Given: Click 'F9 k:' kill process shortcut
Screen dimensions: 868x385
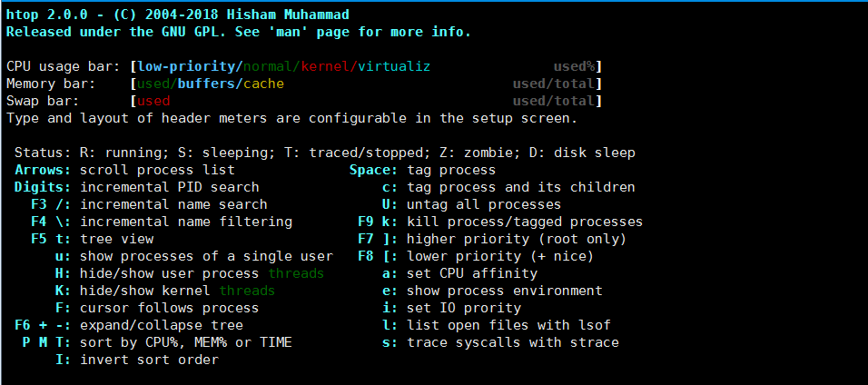Looking at the screenshot, I should 378,222.
